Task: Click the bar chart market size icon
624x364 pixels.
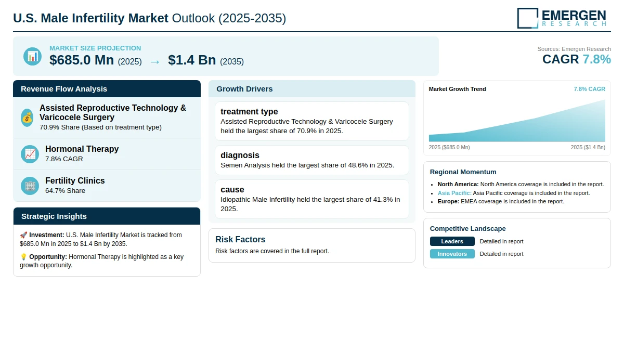Action: pos(32,56)
